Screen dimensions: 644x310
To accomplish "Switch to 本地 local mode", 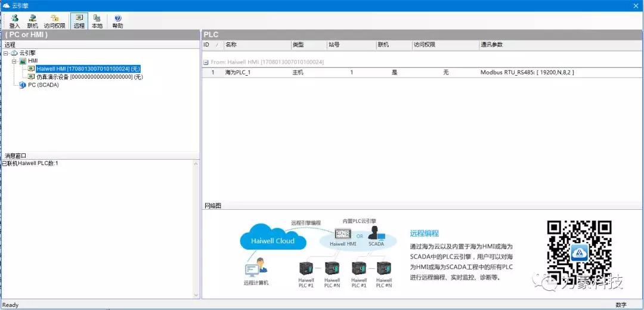I will (x=97, y=21).
